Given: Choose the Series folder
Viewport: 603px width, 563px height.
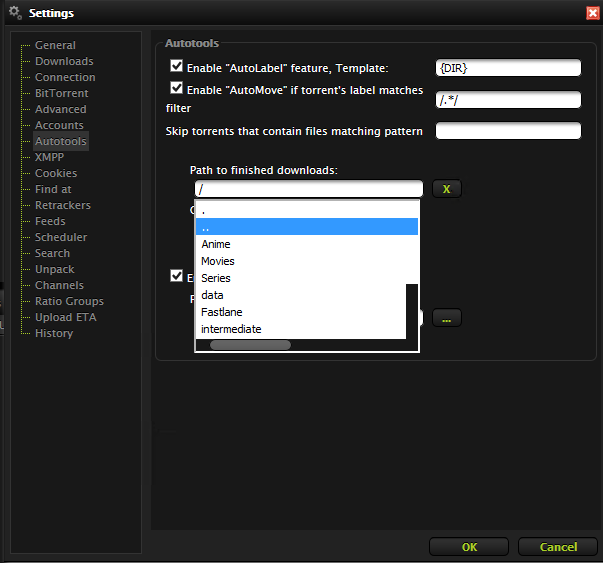Looking at the screenshot, I should 306,278.
